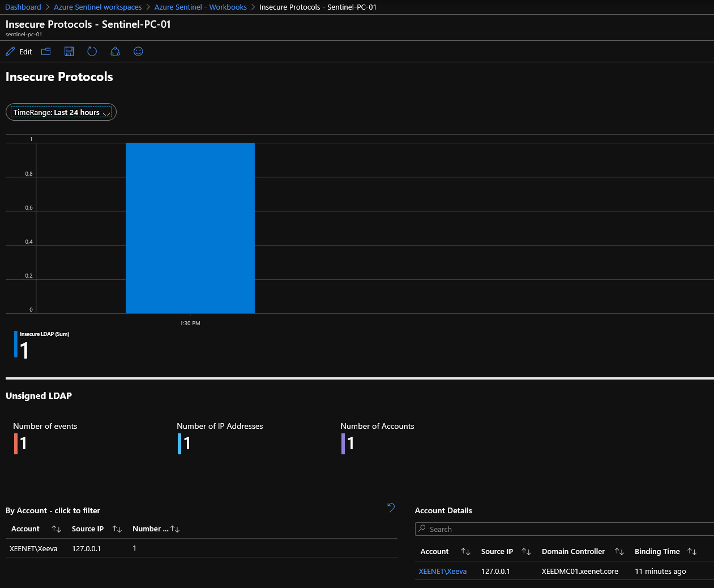Open the workbooks folder icon
This screenshot has height=588, width=714.
(x=46, y=52)
